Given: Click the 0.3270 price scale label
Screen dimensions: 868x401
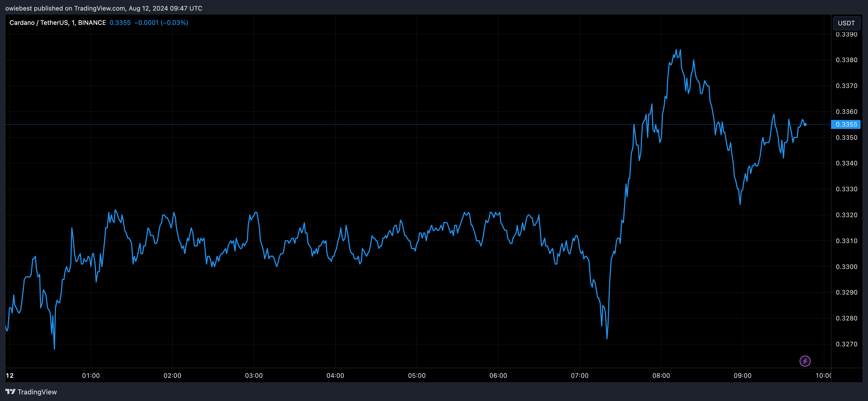Looking at the screenshot, I should click(846, 344).
